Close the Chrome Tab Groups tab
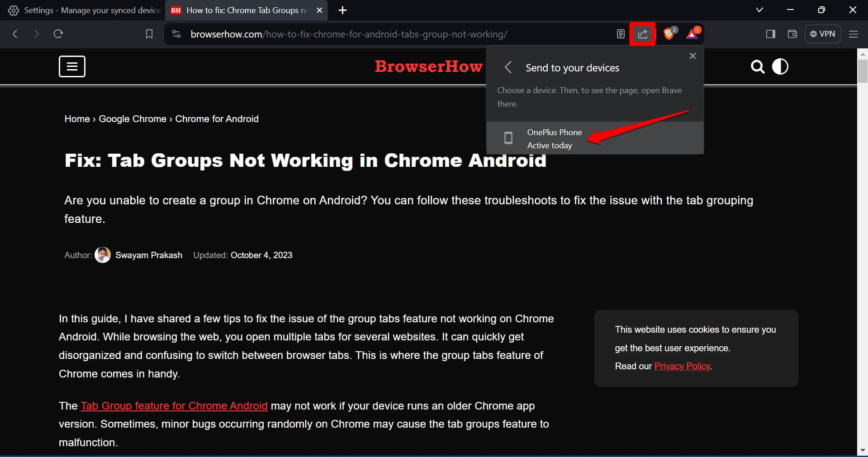The image size is (868, 457). click(319, 10)
